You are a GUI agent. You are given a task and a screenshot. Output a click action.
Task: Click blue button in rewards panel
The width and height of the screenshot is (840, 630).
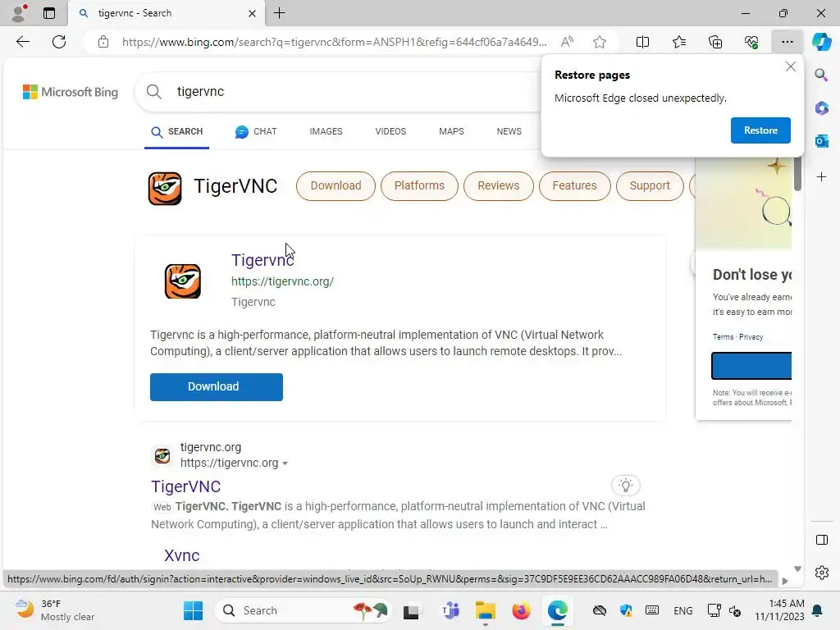point(751,366)
